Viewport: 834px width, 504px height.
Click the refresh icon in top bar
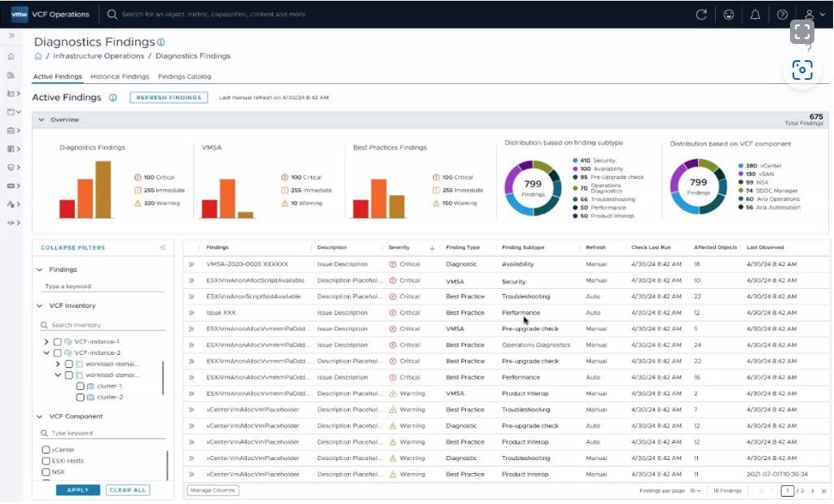701,15
